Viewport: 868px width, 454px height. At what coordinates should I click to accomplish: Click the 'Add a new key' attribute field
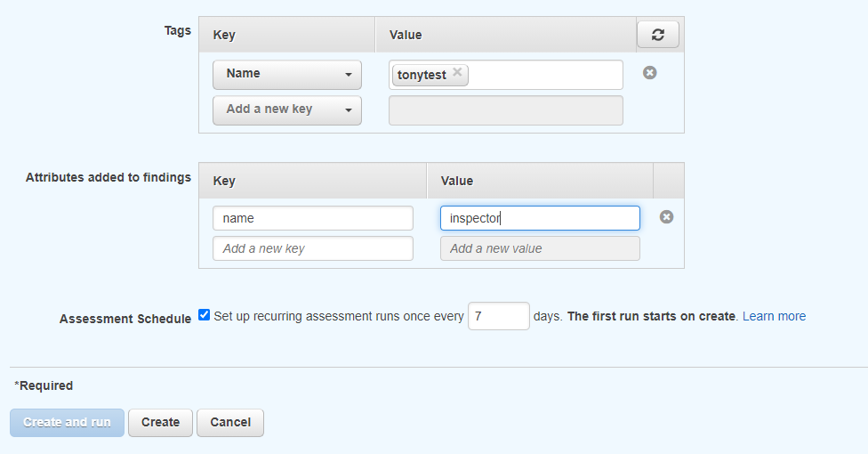coord(313,248)
